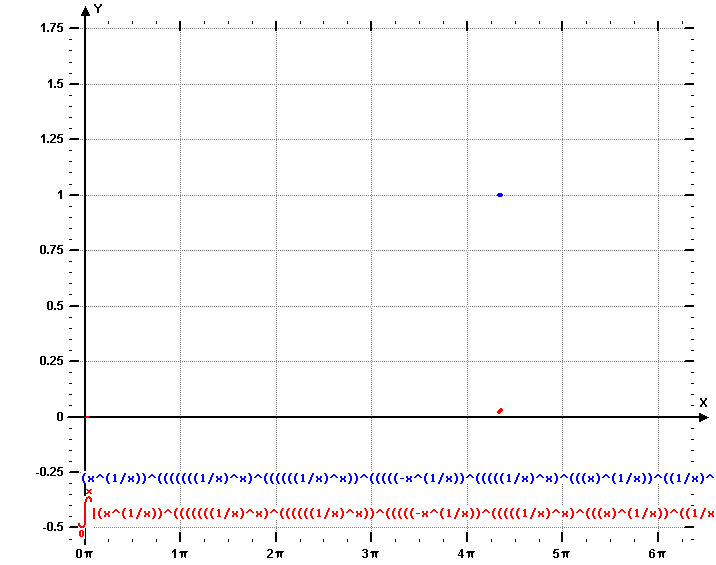Click the red integral symbol
Screen dimensions: 716x565
pos(87,512)
